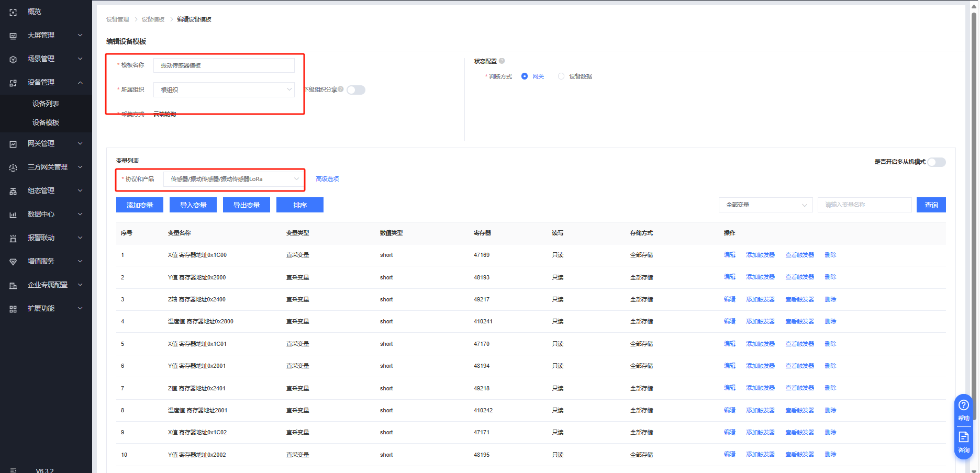Click the 报警联动 alarm icon
This screenshot has width=980, height=473.
pos(13,238)
